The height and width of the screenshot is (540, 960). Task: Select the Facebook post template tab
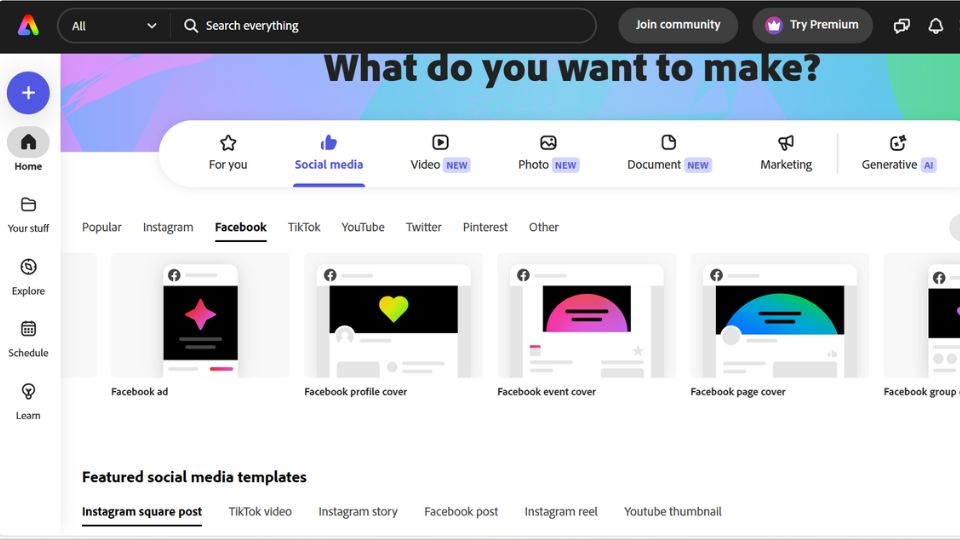tap(461, 512)
